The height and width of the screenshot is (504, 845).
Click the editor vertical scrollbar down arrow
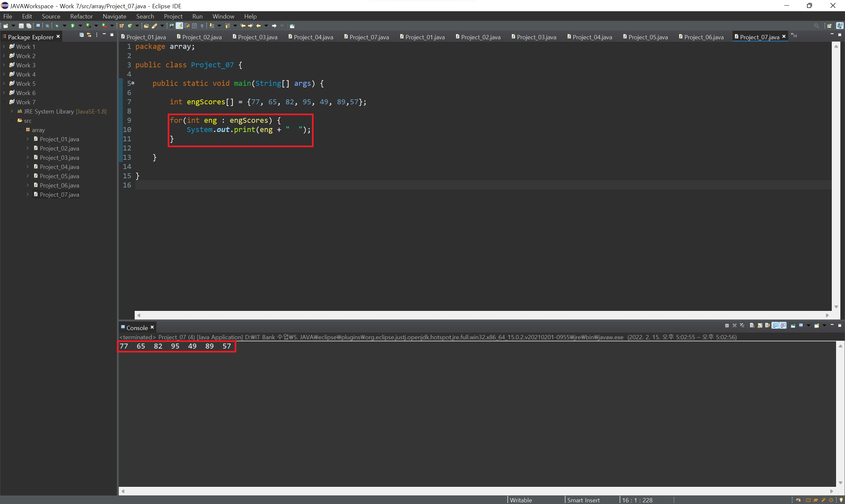tap(836, 307)
